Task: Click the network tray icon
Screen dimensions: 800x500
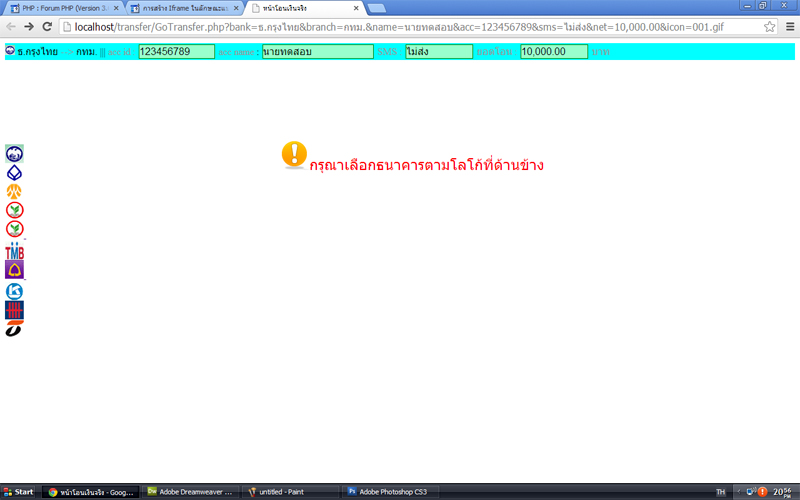Action: [751, 492]
